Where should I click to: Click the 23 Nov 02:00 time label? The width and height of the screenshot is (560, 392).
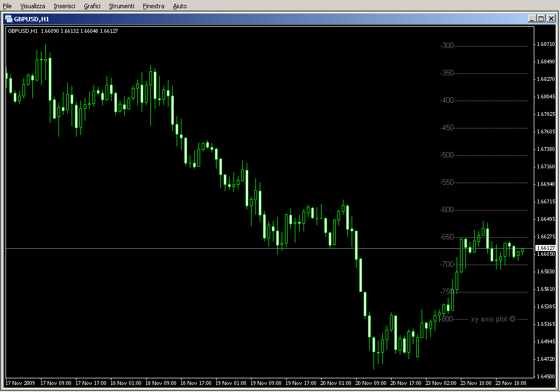pos(441,383)
